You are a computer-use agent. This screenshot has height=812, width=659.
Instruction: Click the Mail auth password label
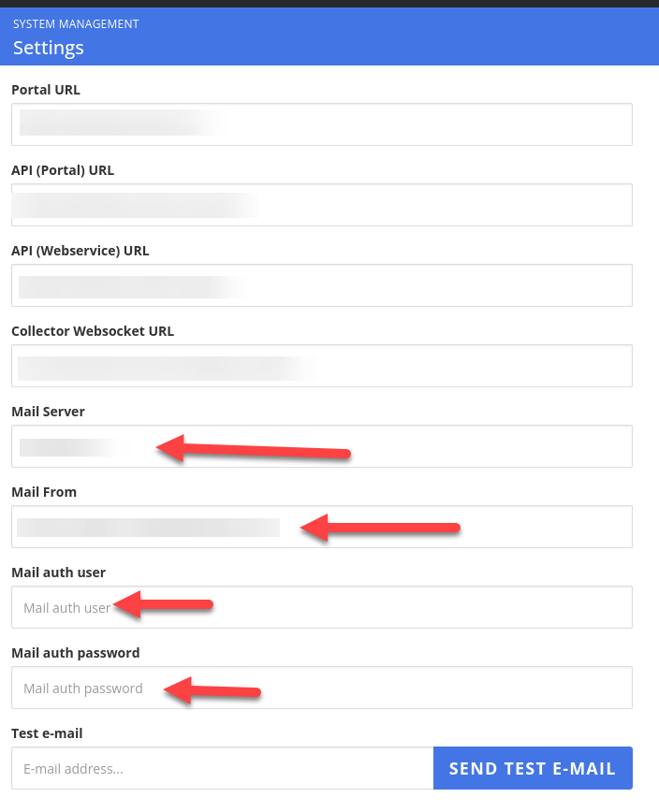point(76,653)
